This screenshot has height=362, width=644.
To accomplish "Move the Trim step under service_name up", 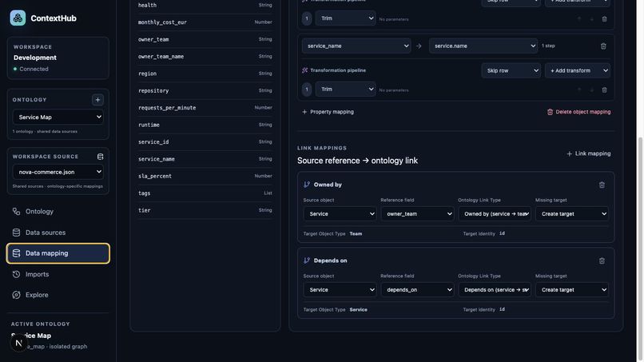I will click(579, 90).
